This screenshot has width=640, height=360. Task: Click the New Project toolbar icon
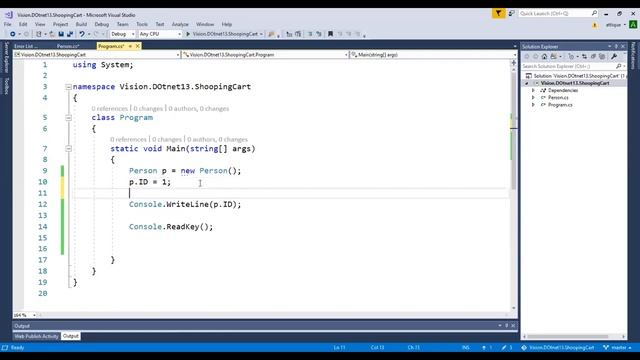[39, 34]
